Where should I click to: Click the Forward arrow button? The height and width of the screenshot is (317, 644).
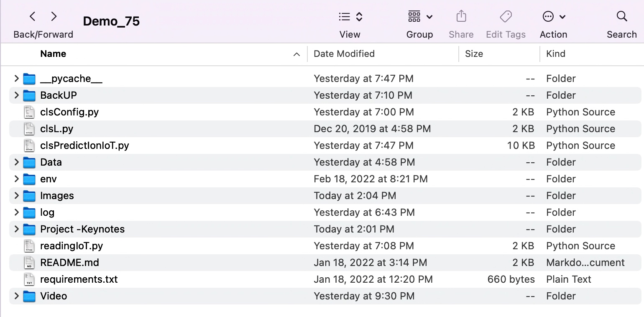[x=54, y=17]
